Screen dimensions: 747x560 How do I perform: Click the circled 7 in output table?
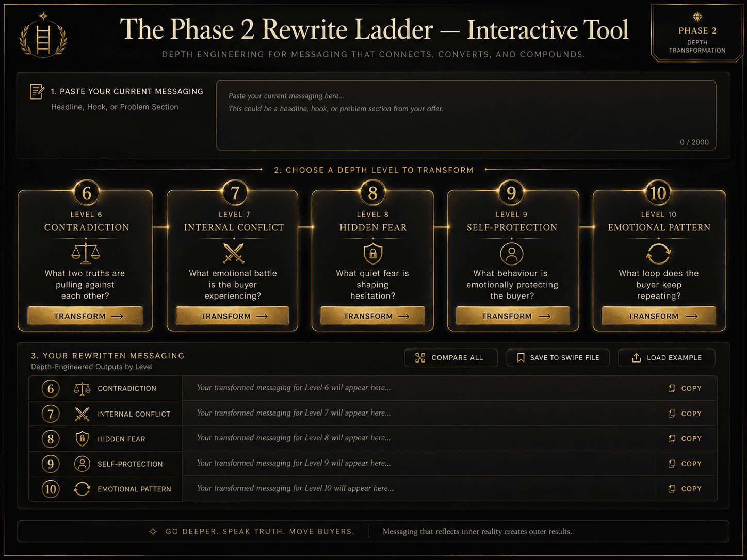click(51, 414)
